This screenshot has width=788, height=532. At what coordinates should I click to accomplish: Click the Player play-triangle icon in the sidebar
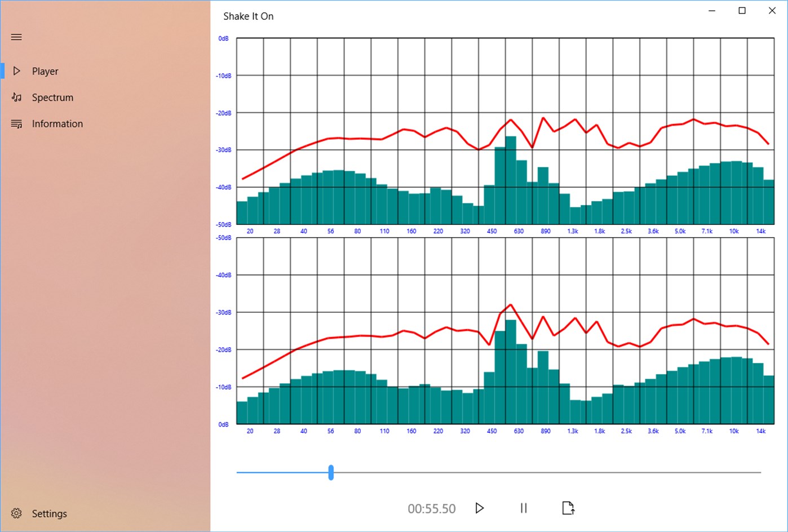(16, 70)
